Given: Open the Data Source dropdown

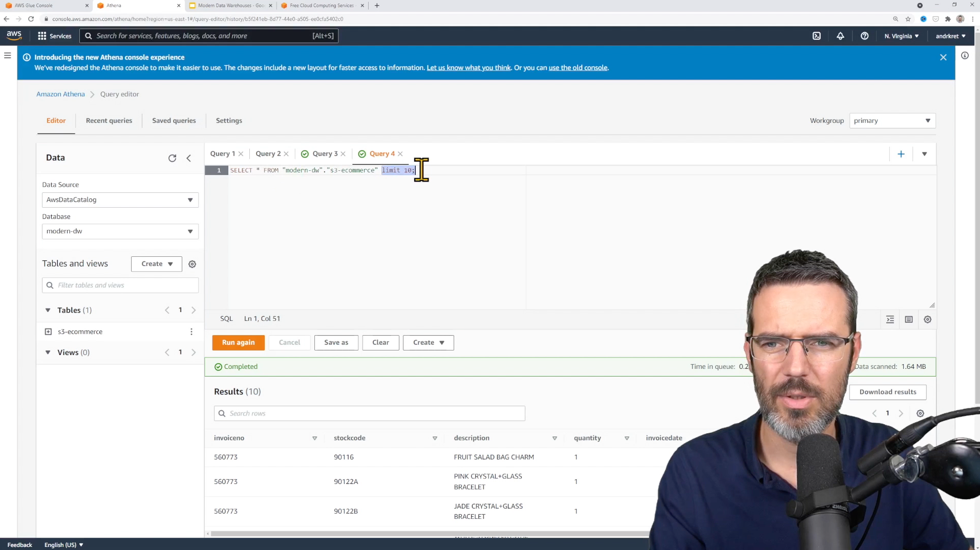Looking at the screenshot, I should point(120,200).
